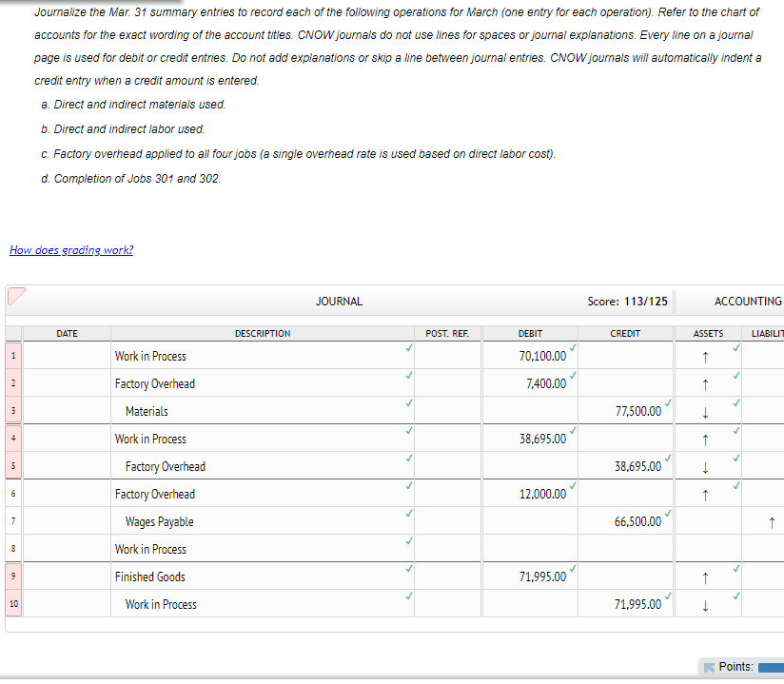Edit the 12,000.00 debit amount
This screenshot has height=684, width=784.
[x=530, y=494]
